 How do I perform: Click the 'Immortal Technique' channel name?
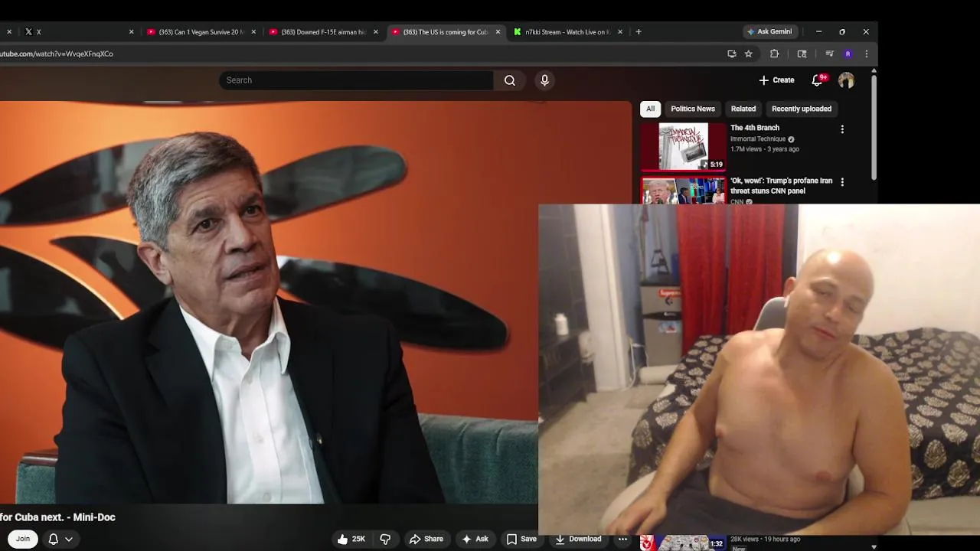coord(758,139)
